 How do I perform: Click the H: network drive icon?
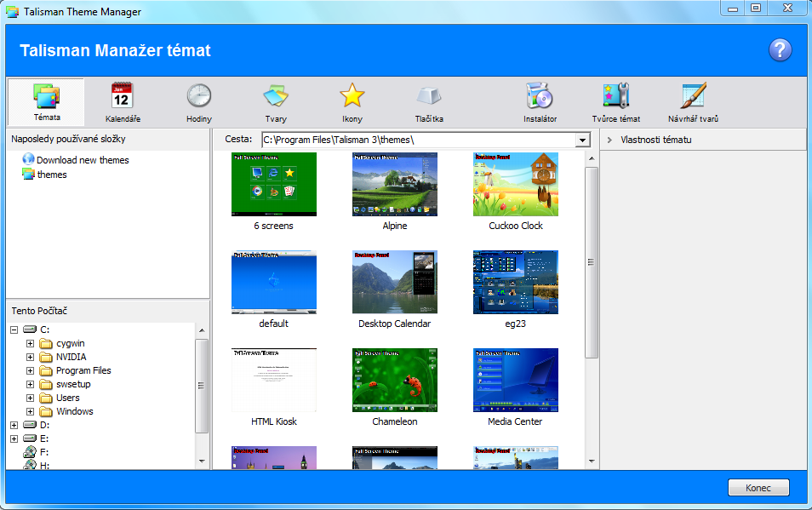(30, 464)
